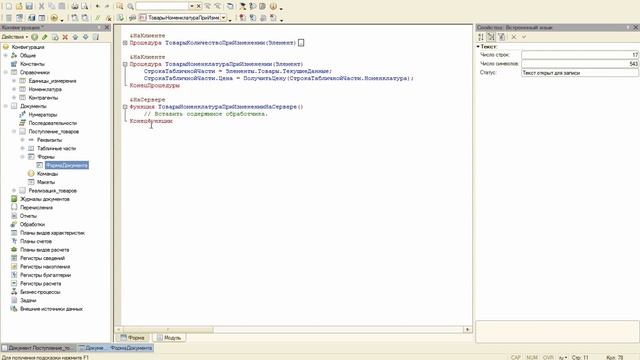Select the ФормаДокумента tree item
This screenshot has height=360, width=640.
click(67, 165)
